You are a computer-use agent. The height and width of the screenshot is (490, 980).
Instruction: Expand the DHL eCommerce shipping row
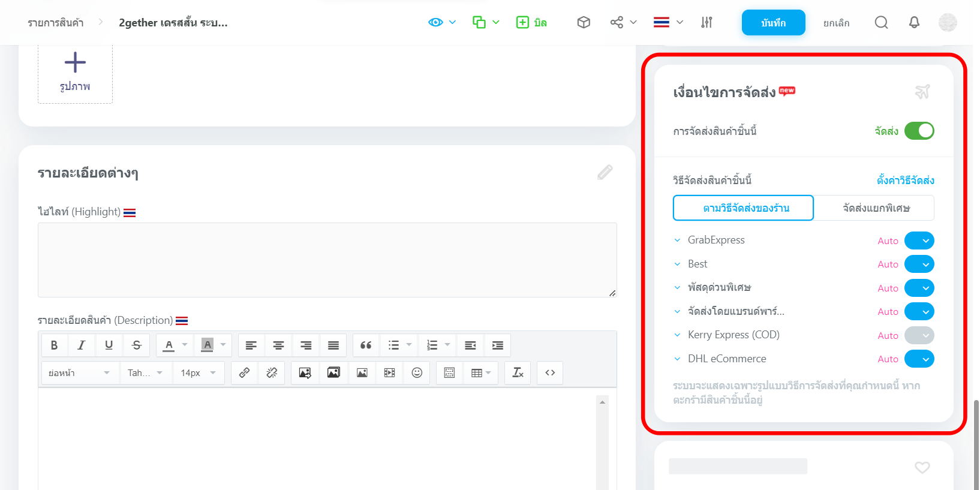(677, 359)
